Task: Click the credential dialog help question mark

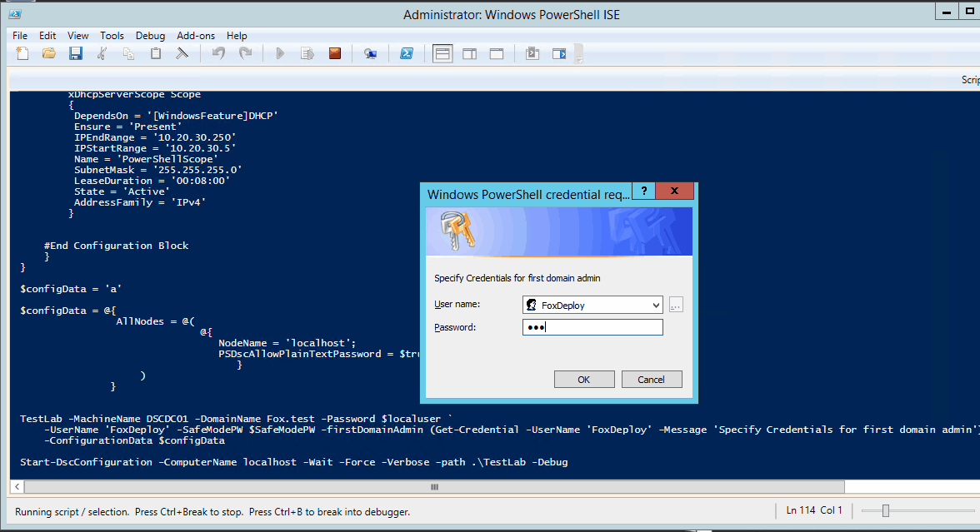Action: tap(643, 191)
